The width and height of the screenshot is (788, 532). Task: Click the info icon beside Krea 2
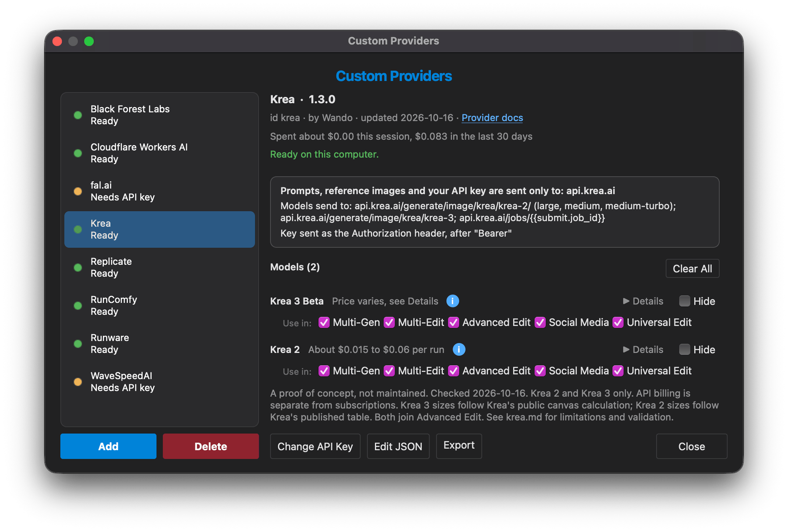[x=459, y=350]
